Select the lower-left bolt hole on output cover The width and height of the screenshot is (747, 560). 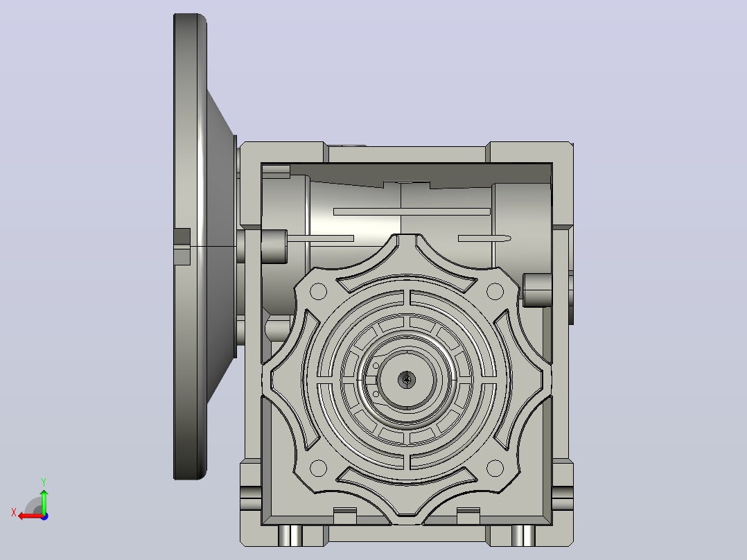click(318, 468)
